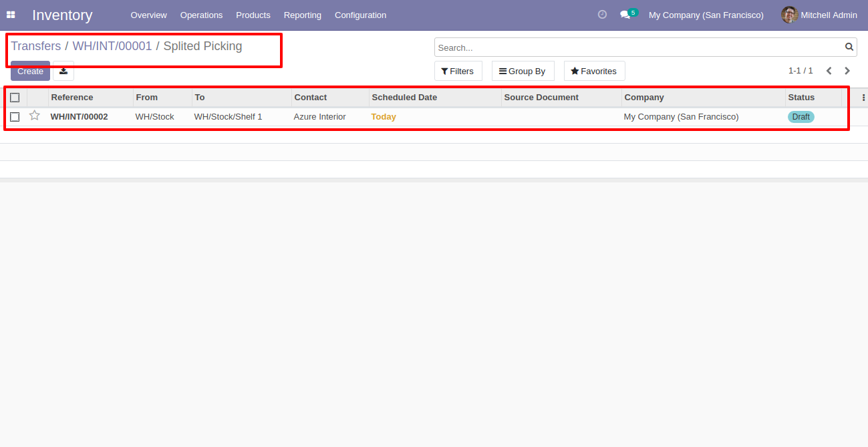
Task: Open the Reporting menu
Action: coord(302,15)
